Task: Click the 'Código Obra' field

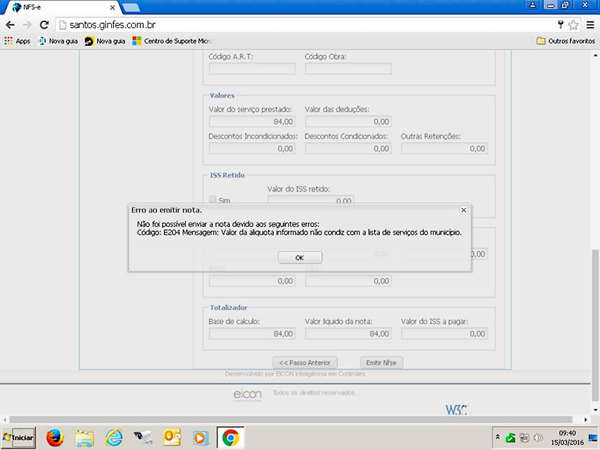Action: (x=348, y=69)
